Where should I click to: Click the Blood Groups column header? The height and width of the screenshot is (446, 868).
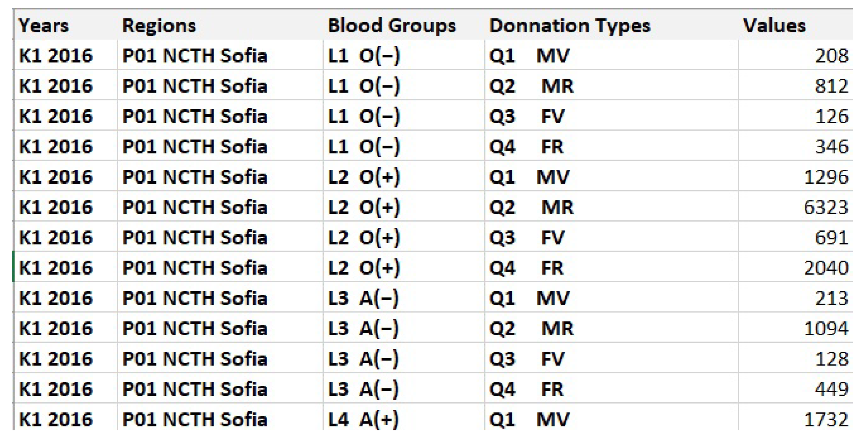point(392,26)
